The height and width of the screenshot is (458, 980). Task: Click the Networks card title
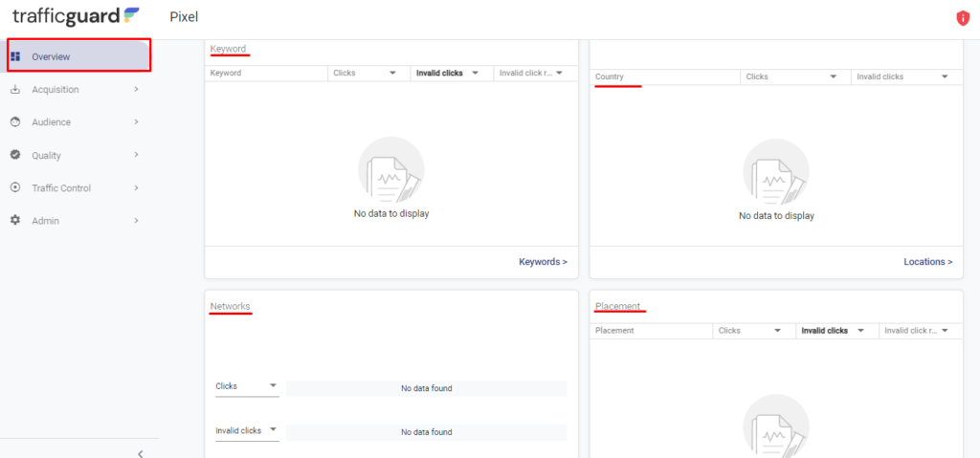click(230, 306)
